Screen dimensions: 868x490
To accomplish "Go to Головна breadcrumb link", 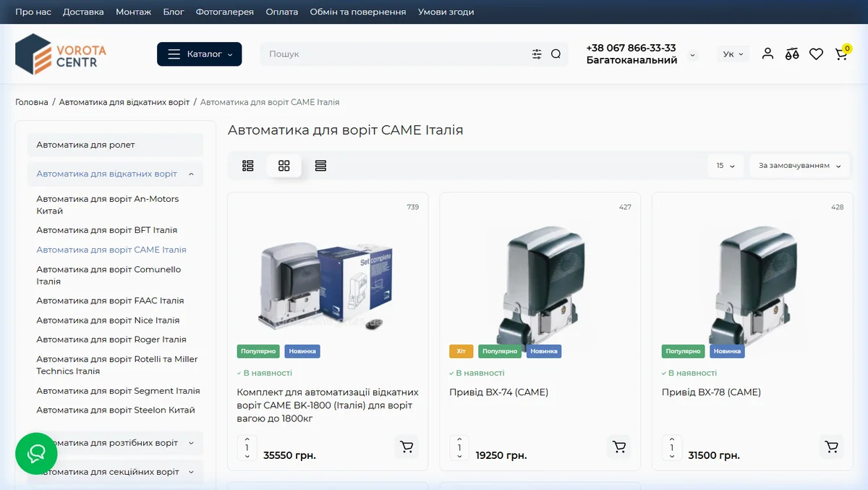I will pos(32,102).
